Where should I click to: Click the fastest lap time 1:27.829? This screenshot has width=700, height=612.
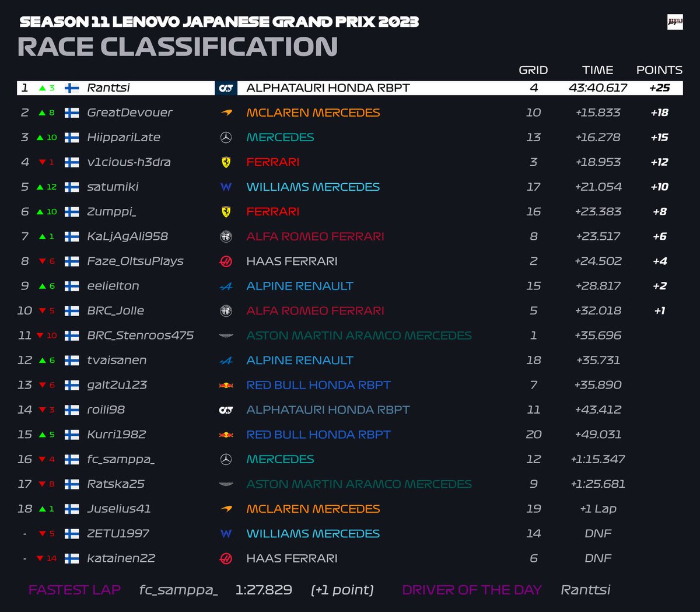point(264,590)
